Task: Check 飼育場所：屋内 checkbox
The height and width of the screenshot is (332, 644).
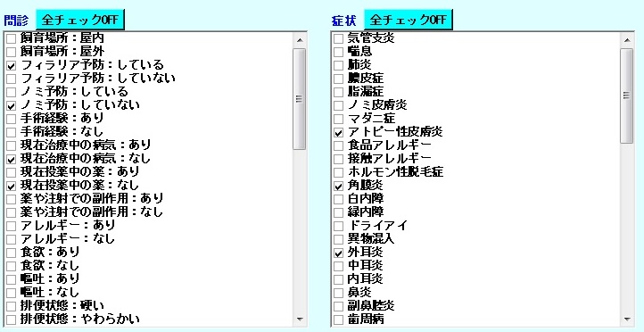Action: (12, 39)
